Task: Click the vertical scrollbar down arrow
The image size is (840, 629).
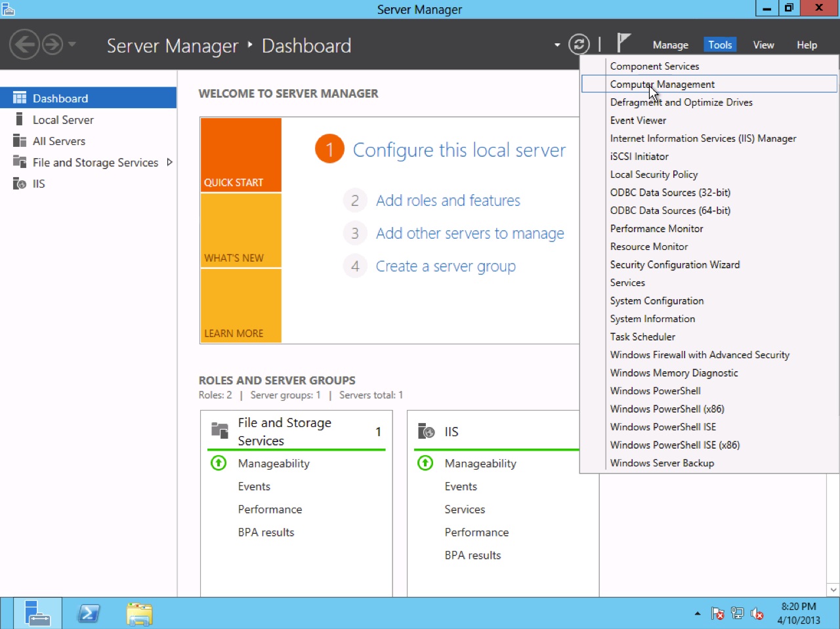Action: point(833,589)
